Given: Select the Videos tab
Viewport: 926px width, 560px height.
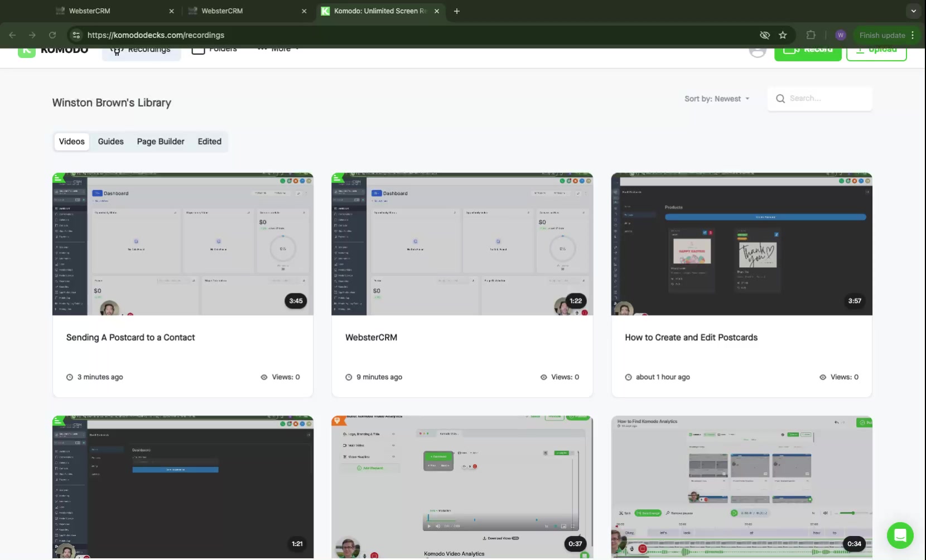Looking at the screenshot, I should pyautogui.click(x=72, y=142).
